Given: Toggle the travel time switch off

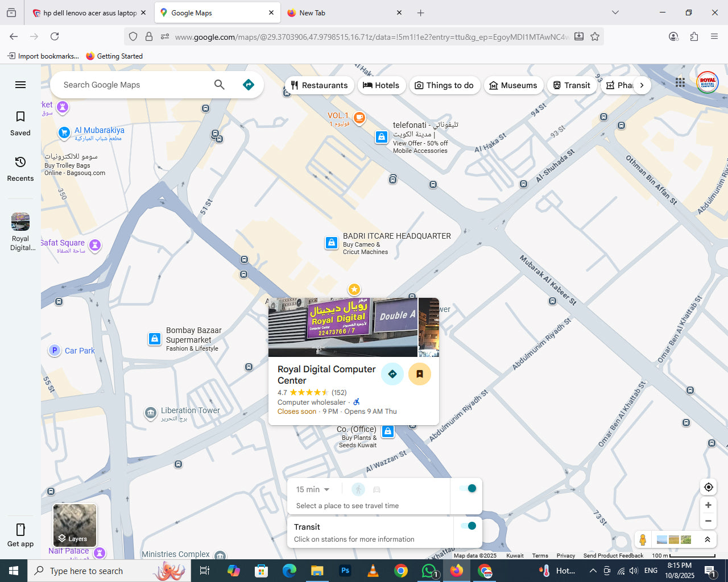Looking at the screenshot, I should coord(468,489).
